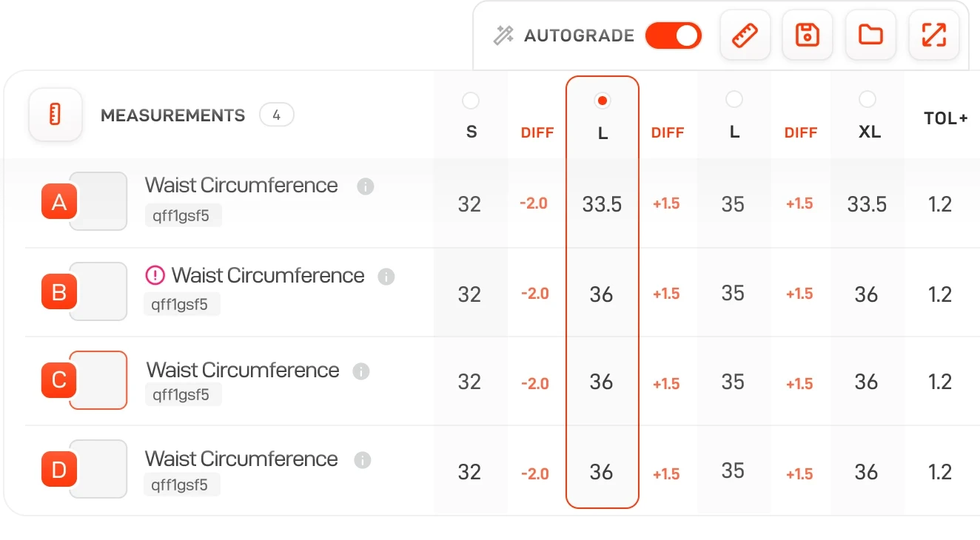980x540 pixels.
Task: Select the selected L column radio button
Action: (603, 100)
